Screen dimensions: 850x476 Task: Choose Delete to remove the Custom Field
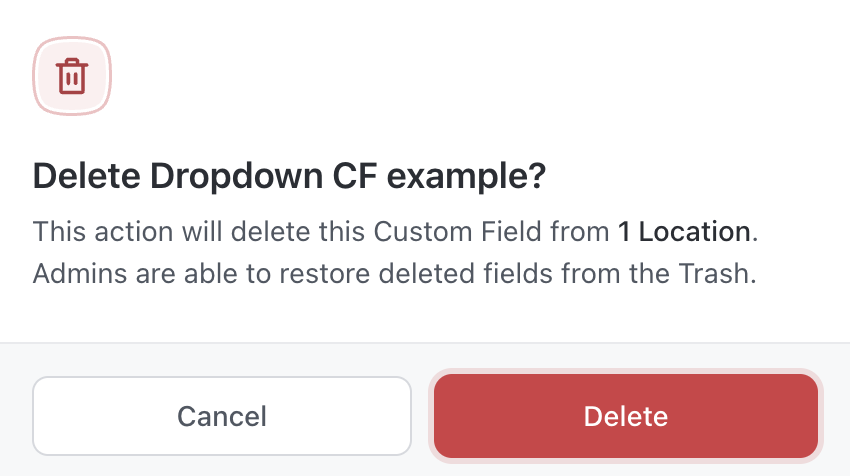(x=626, y=416)
